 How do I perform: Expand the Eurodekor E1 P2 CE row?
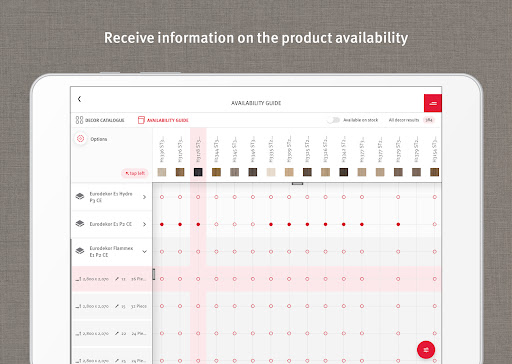pyautogui.click(x=144, y=224)
